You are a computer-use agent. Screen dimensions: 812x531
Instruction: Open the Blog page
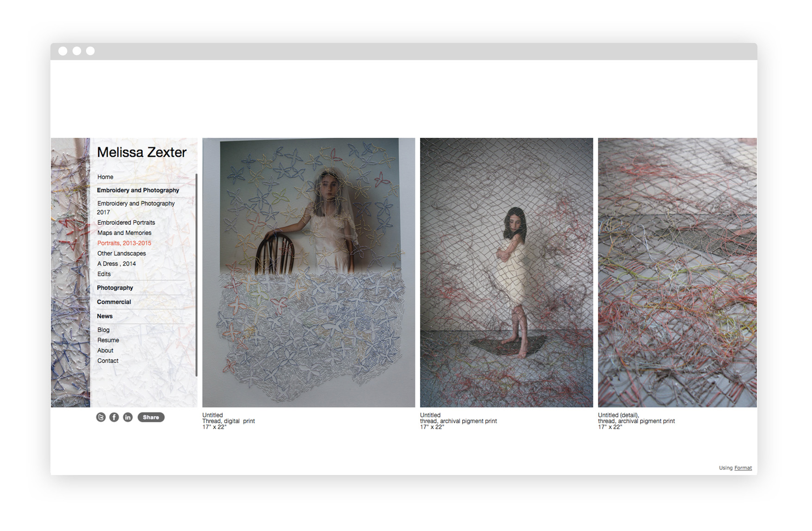coord(103,330)
